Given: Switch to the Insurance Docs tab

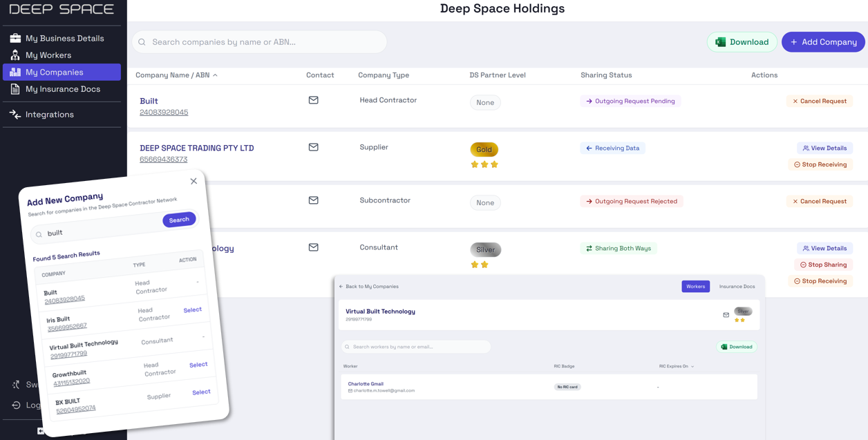Looking at the screenshot, I should (737, 287).
